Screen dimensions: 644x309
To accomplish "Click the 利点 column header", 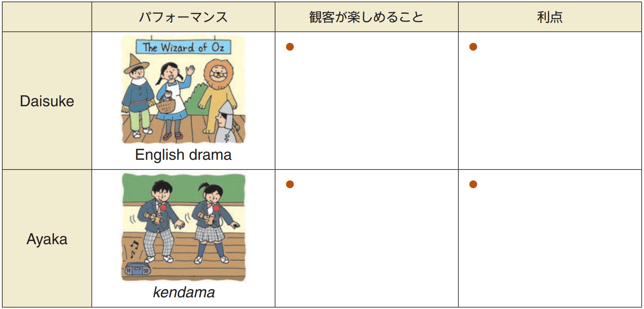I will pos(550,17).
